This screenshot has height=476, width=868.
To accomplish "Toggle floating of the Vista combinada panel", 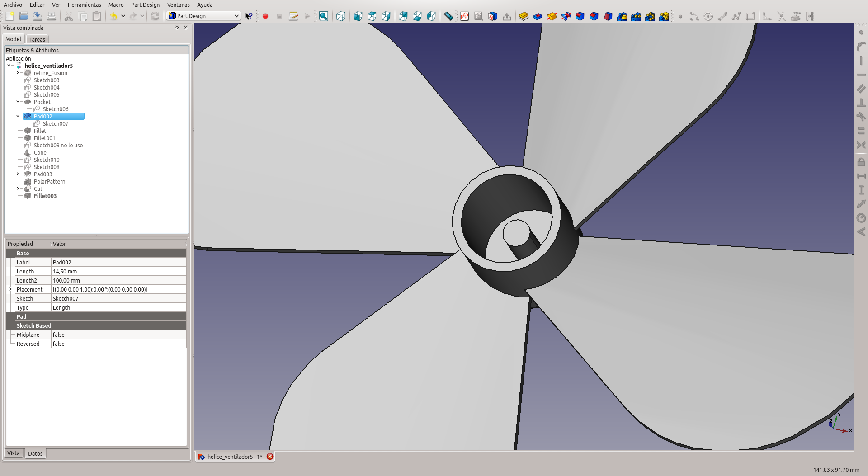I will (x=177, y=28).
